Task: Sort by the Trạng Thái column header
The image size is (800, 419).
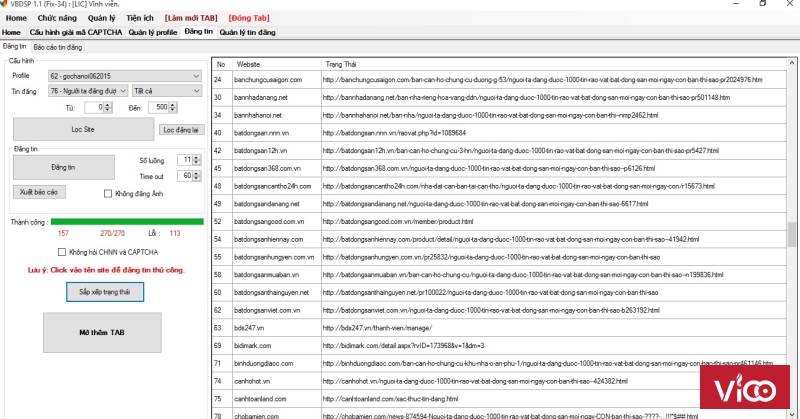Action: point(554,64)
